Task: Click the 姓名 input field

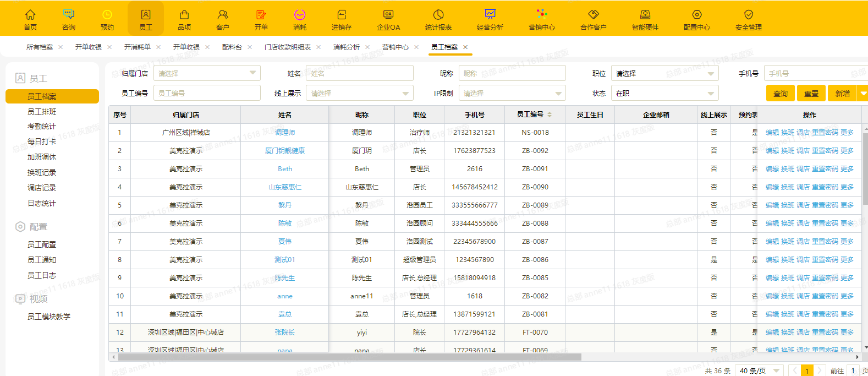Action: click(360, 73)
